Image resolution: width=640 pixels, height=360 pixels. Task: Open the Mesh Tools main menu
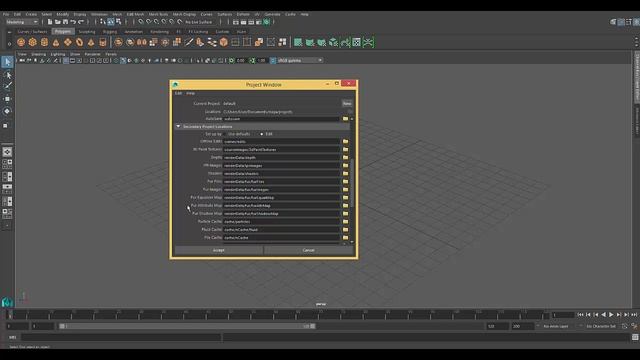(x=158, y=14)
